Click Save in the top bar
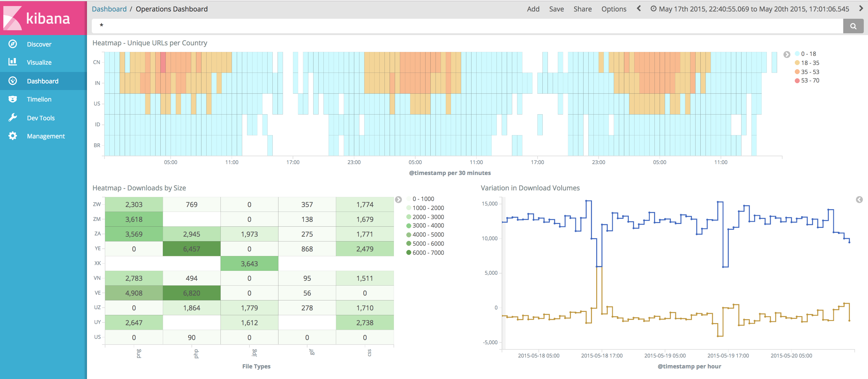 tap(556, 9)
